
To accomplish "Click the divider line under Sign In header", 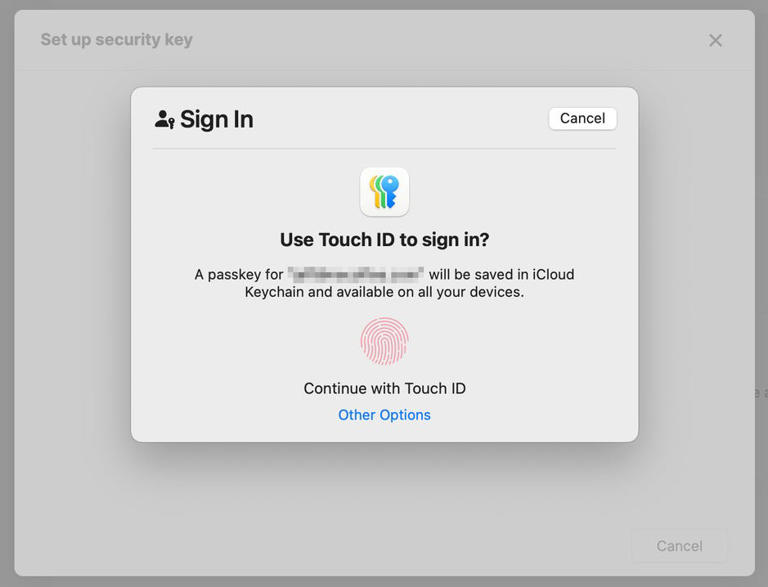I will click(x=384, y=149).
